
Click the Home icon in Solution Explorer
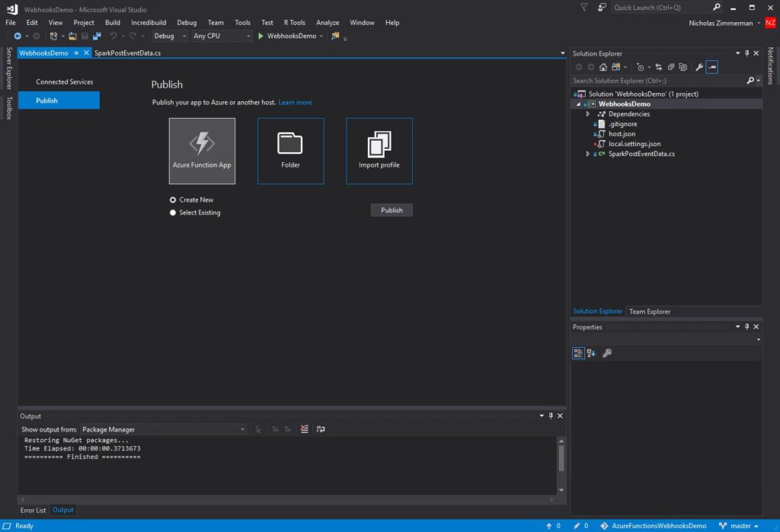[603, 67]
